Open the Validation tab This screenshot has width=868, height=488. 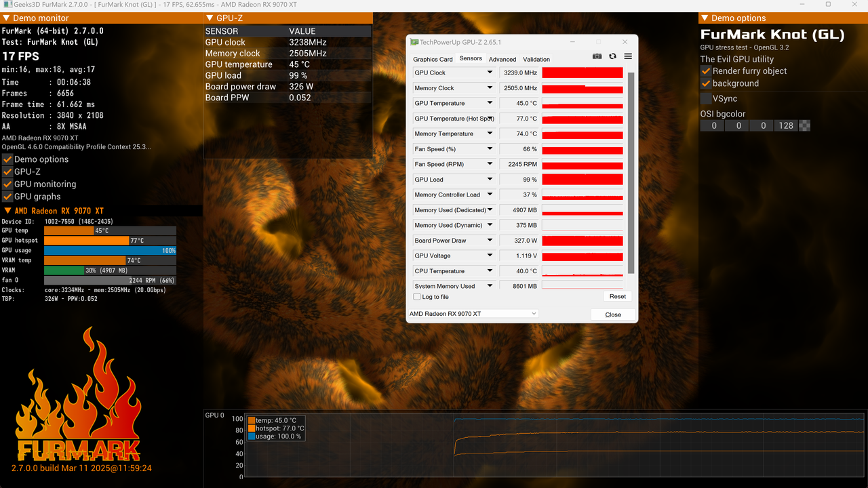click(536, 59)
